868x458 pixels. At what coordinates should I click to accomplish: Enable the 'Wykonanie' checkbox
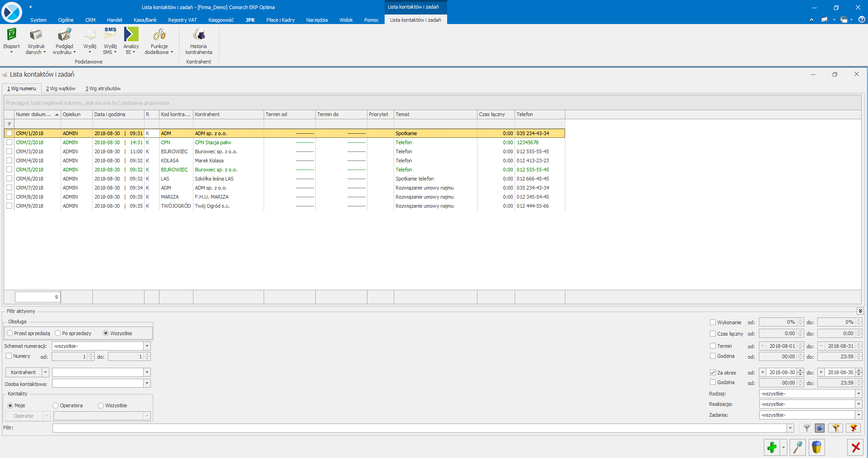pos(713,322)
